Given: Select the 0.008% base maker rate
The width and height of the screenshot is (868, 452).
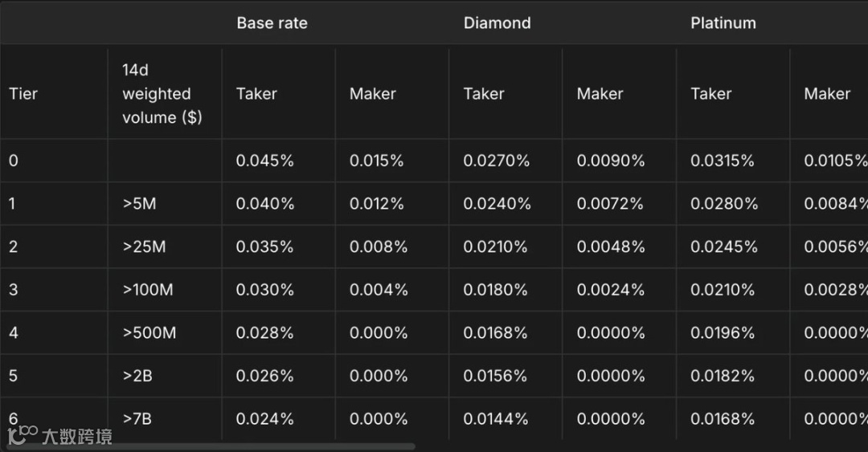Looking at the screenshot, I should [x=379, y=247].
